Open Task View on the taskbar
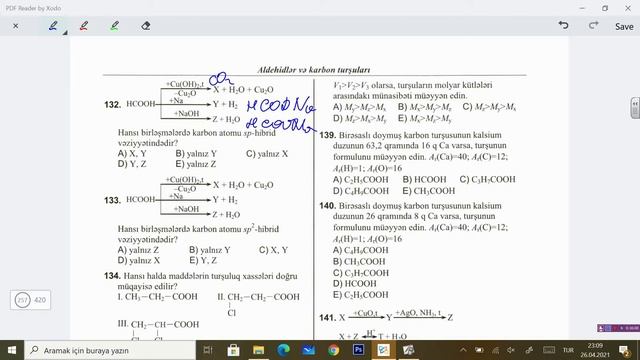Image resolution: width=640 pixels, height=360 pixels. click(x=208, y=350)
